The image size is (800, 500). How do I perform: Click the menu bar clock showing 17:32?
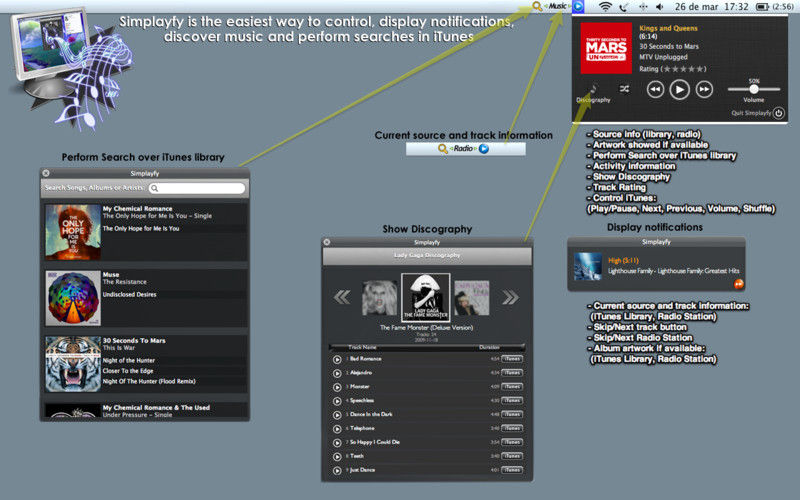(x=736, y=7)
